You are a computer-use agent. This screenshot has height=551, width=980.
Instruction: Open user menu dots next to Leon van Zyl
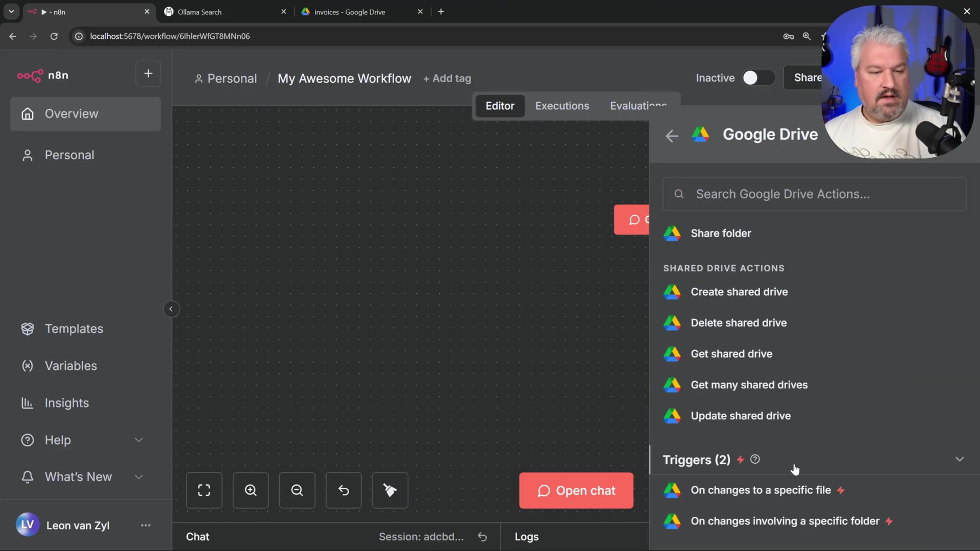[x=145, y=525]
